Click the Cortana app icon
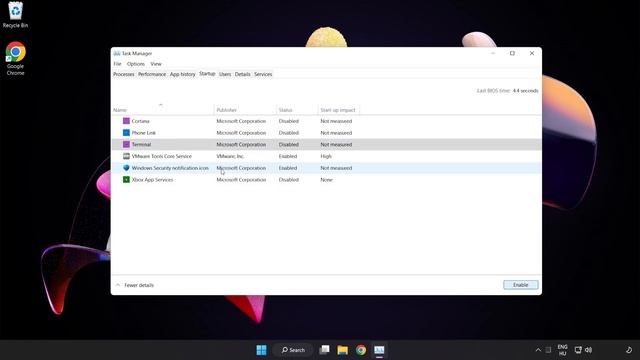Screen dimensions: 640x360 click(x=126, y=121)
